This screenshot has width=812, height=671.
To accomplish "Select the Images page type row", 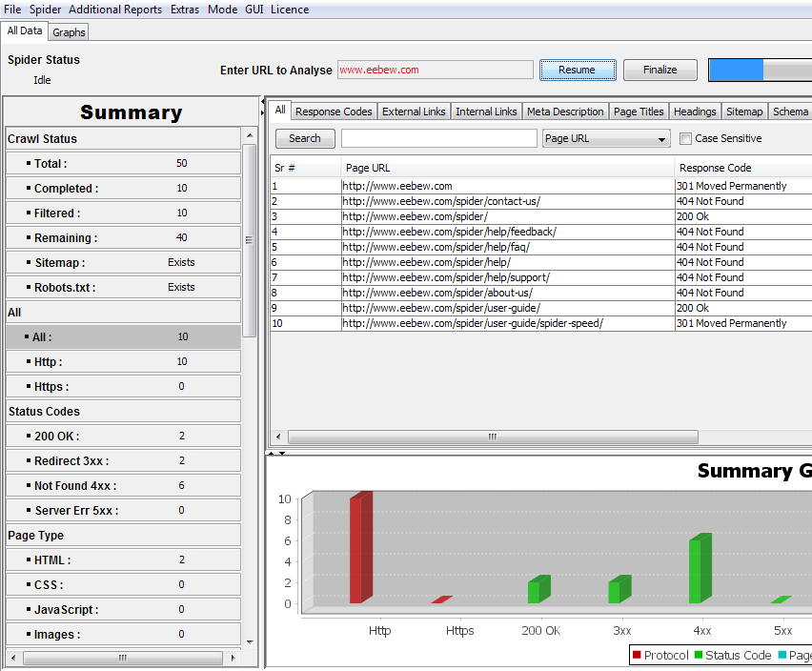I will (123, 634).
